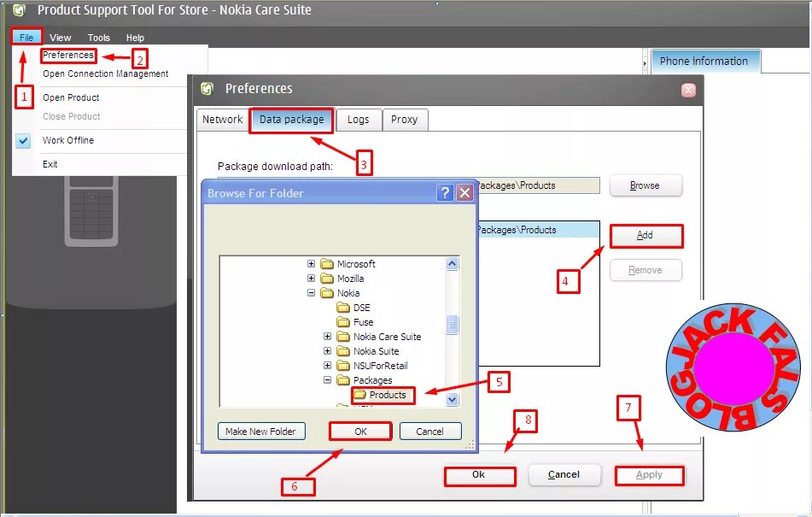Expand the Nokia Suite folder node
The height and width of the screenshot is (517, 812).
(x=327, y=350)
